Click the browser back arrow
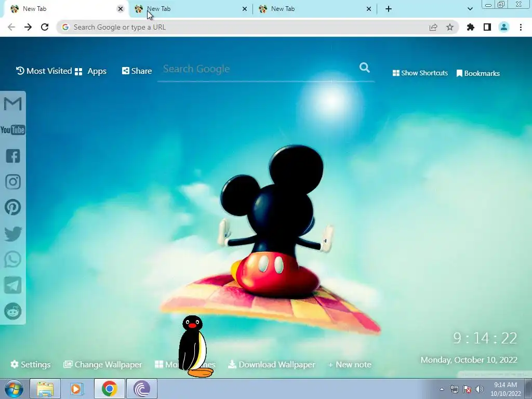Image resolution: width=532 pixels, height=399 pixels. 11,27
